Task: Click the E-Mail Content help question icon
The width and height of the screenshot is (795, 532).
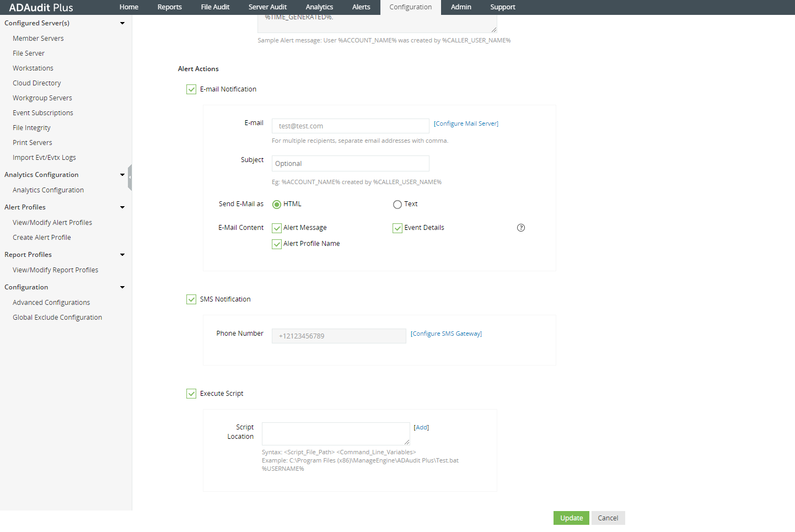Action: tap(520, 228)
